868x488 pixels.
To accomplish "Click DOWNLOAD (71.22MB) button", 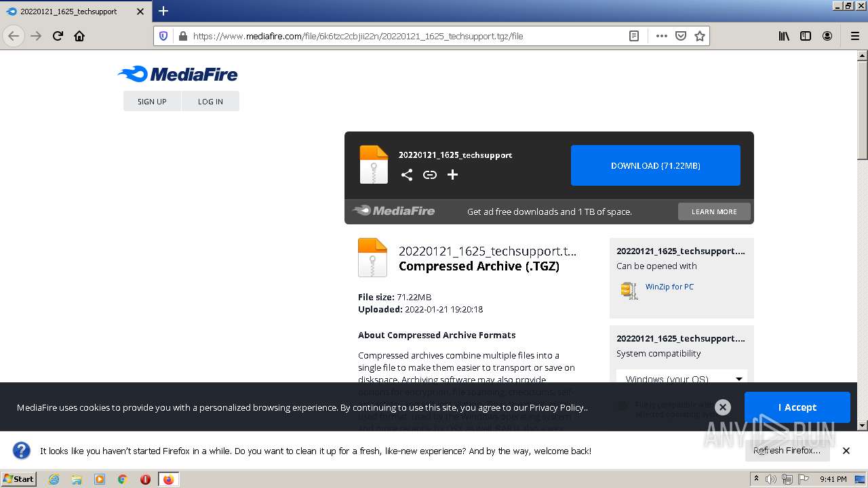I will click(x=656, y=165).
